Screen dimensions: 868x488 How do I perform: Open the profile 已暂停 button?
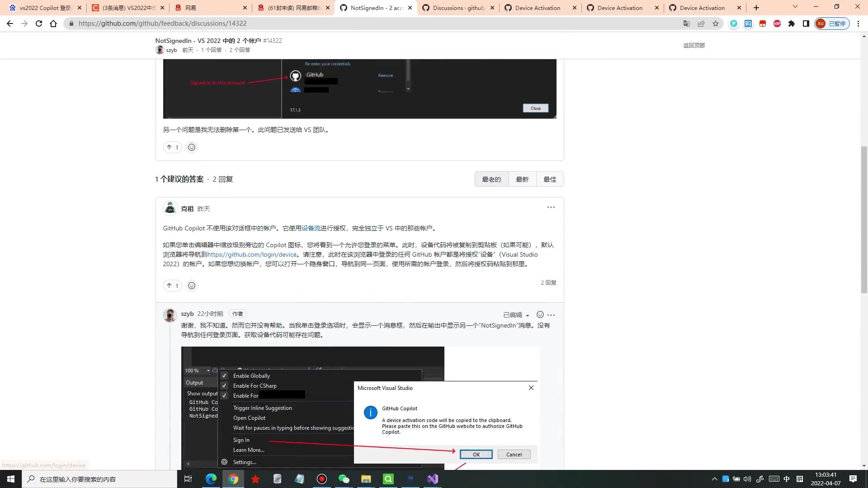click(832, 23)
